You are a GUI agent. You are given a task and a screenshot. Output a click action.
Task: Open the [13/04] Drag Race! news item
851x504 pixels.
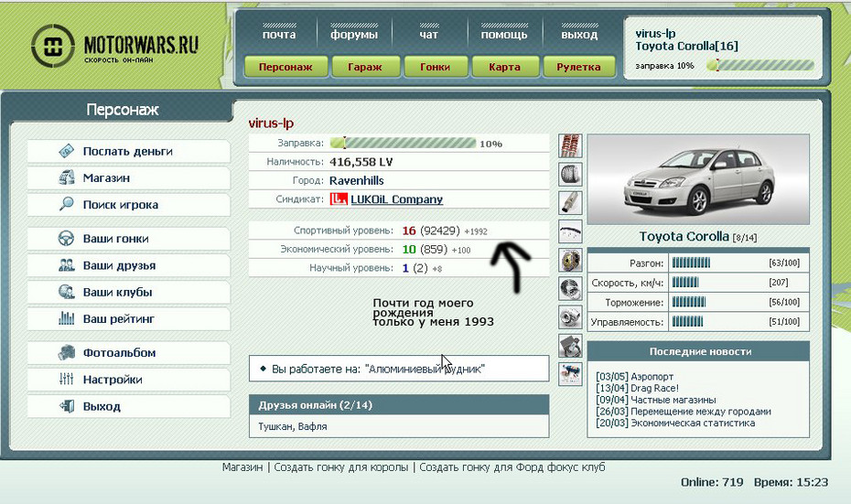(x=637, y=388)
